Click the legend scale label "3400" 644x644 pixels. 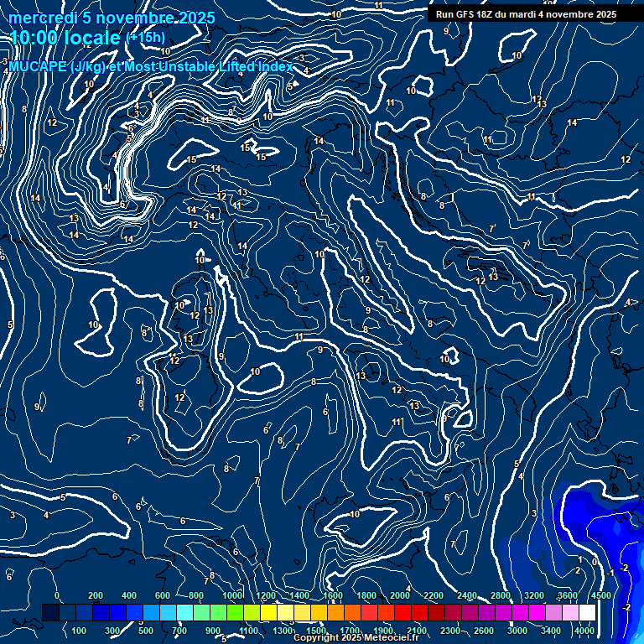[x=551, y=631]
